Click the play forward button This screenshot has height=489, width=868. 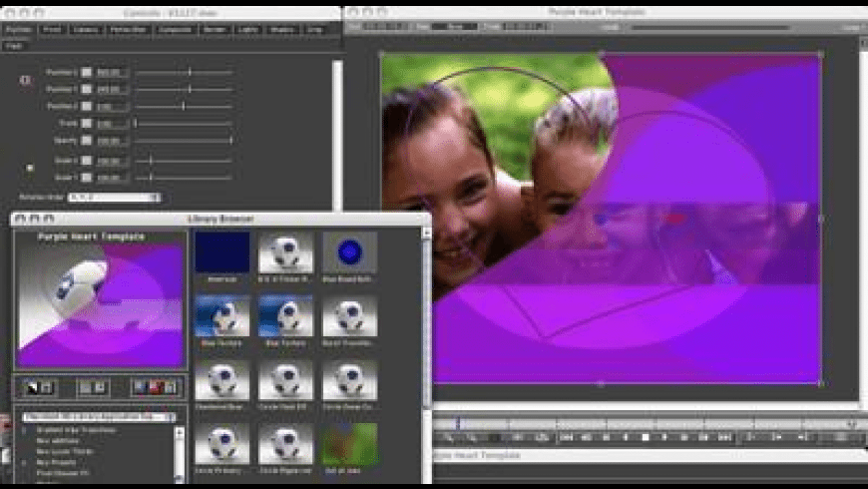click(664, 437)
